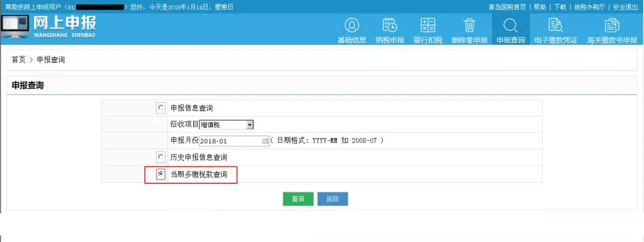Click the 纳税申报 menu label
This screenshot has height=242, width=644.
point(390,40)
